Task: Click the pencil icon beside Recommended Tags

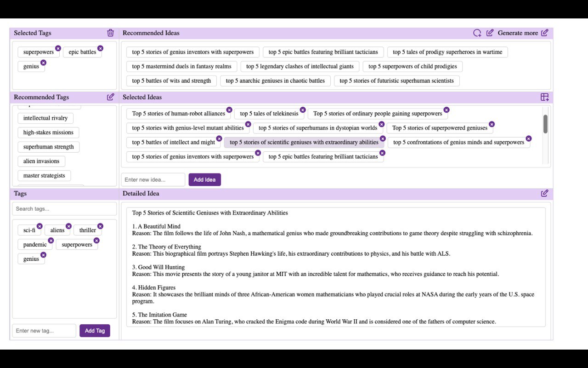Action: point(110,97)
